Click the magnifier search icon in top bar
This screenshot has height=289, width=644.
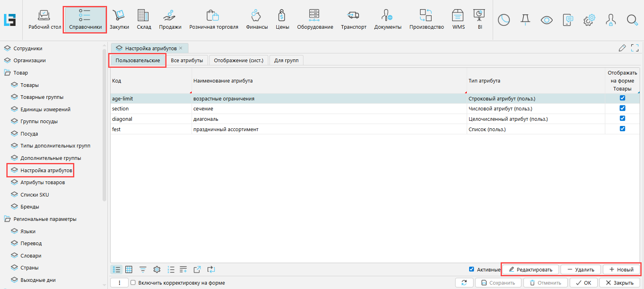tap(632, 20)
